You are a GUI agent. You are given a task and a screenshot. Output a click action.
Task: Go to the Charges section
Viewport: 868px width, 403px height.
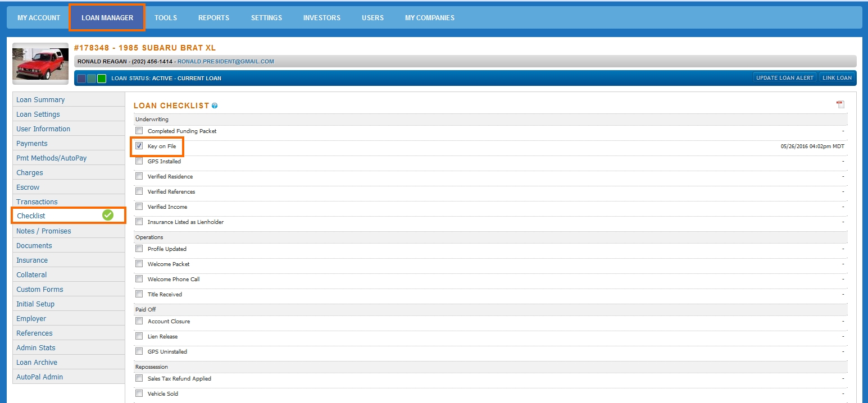(x=69, y=173)
